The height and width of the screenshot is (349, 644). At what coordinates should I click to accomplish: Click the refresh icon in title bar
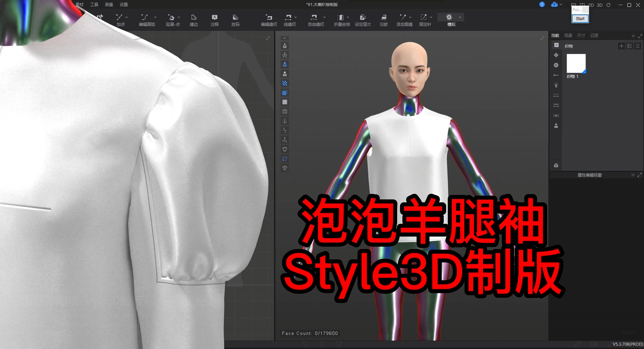coord(608,5)
